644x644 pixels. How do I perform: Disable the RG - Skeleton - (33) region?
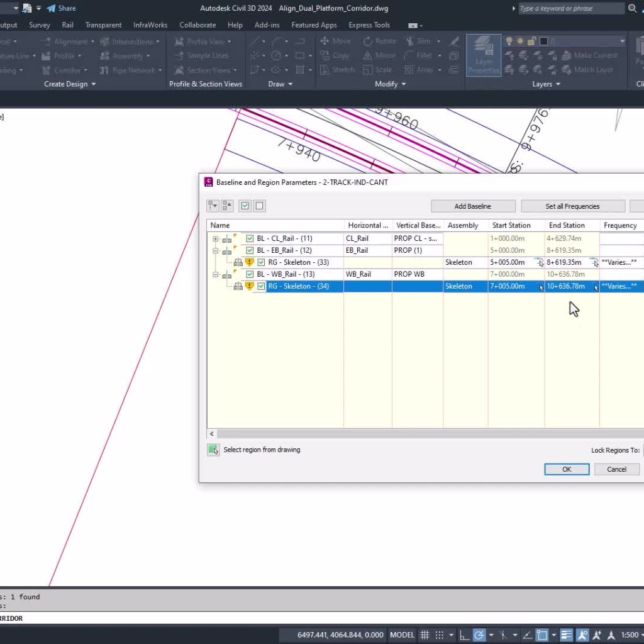coord(261,262)
